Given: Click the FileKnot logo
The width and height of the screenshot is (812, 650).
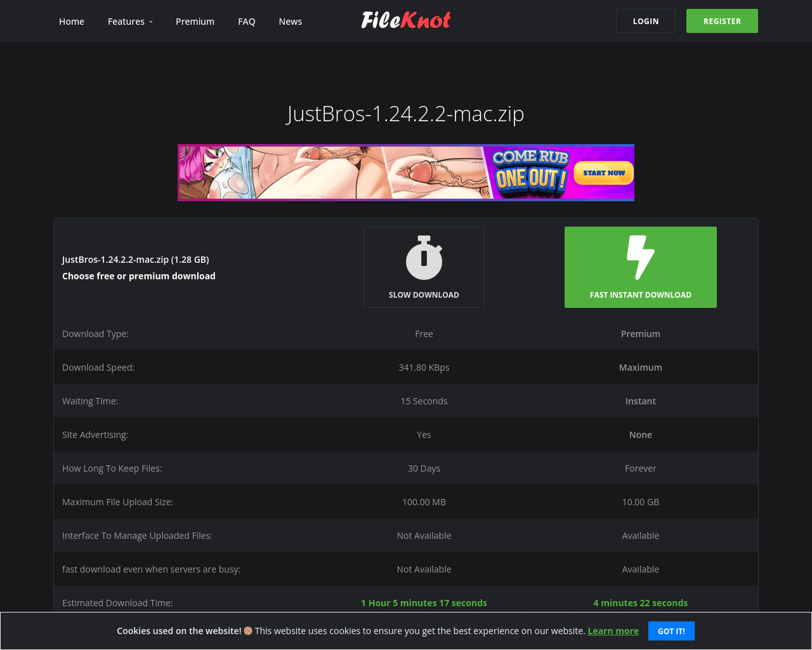Looking at the screenshot, I should pos(406,20).
